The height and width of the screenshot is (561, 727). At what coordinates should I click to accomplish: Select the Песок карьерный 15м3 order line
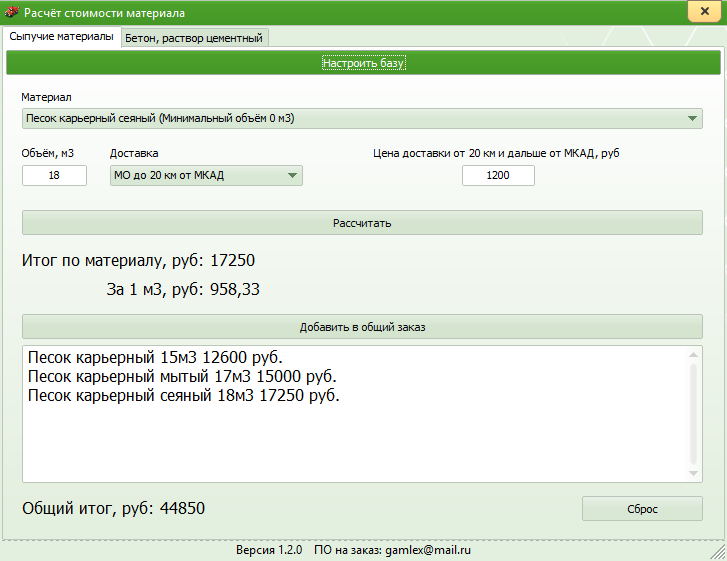[155, 358]
